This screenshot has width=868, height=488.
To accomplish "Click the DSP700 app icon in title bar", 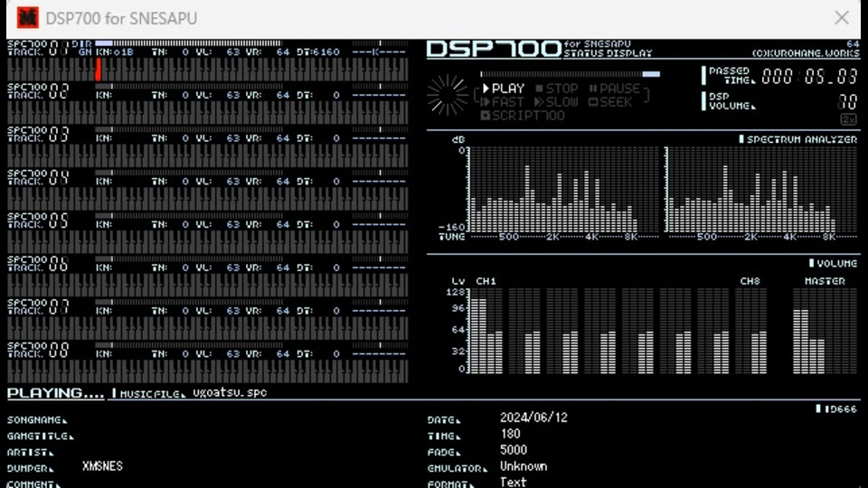I will [27, 18].
